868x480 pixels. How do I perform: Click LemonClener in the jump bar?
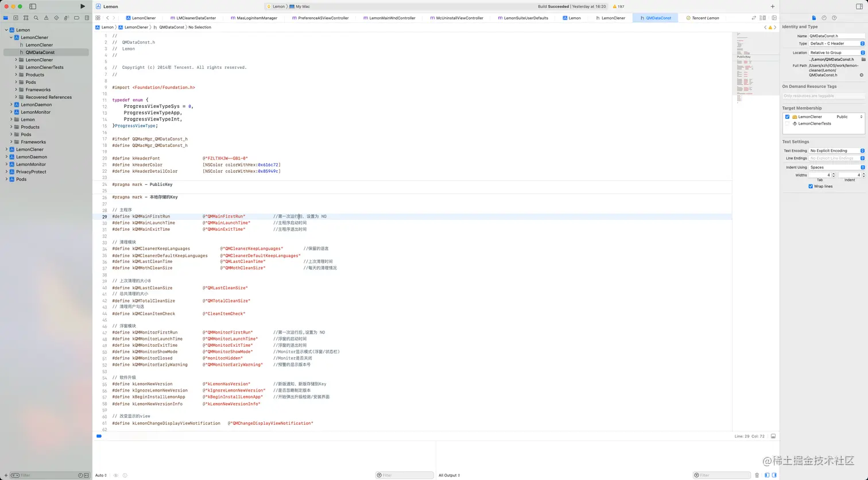(134, 27)
